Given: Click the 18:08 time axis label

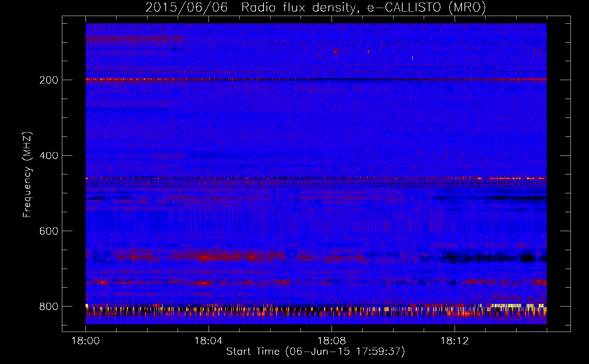Looking at the screenshot, I should point(332,341).
